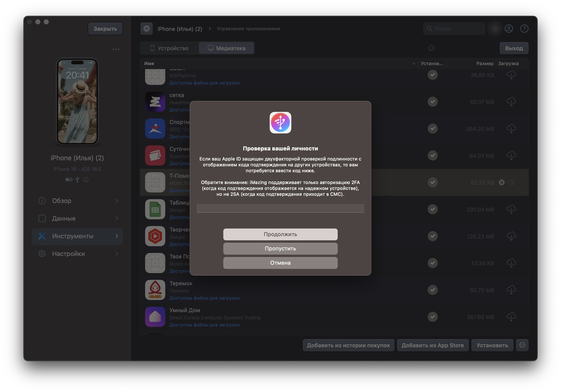Click the Продолжить button in dialog

(280, 234)
